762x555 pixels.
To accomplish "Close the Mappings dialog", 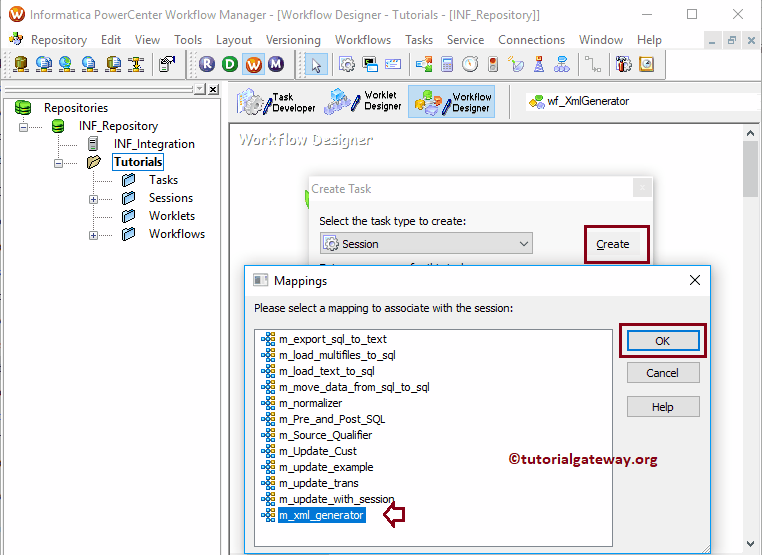I will (x=695, y=280).
